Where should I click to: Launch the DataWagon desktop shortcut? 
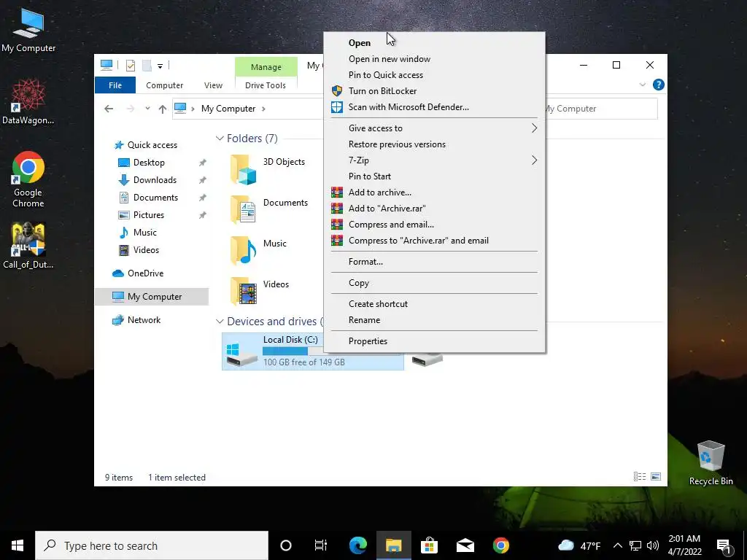coord(28,101)
